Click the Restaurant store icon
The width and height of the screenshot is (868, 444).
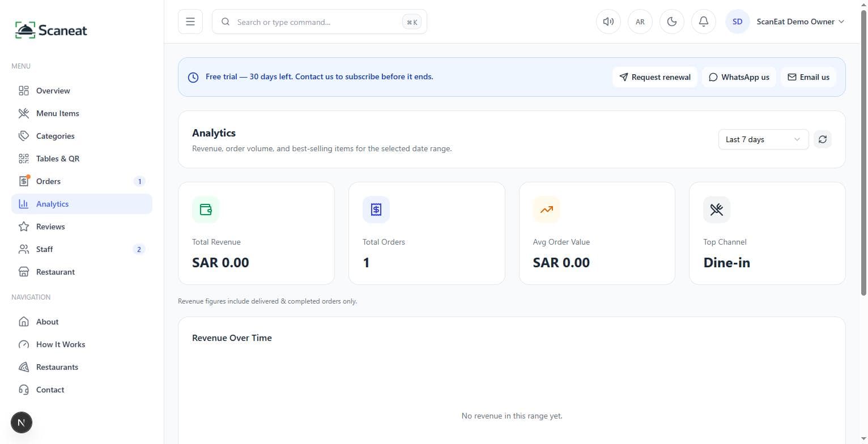(24, 272)
